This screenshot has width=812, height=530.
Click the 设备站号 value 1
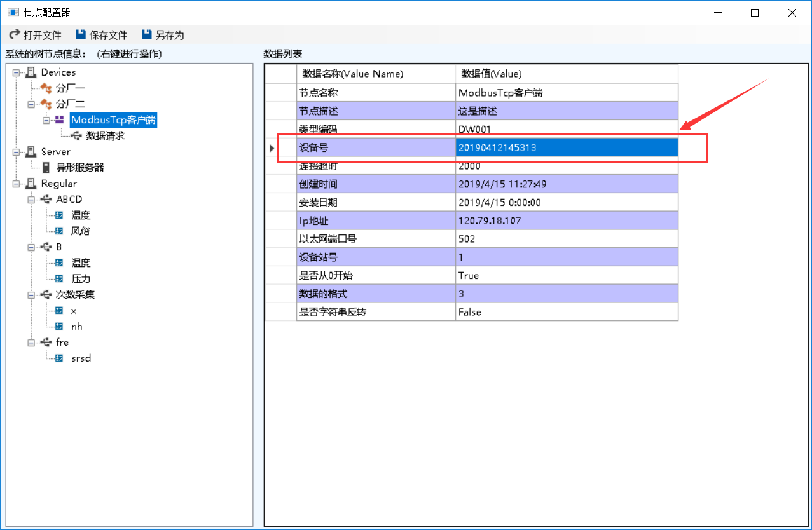coord(567,257)
